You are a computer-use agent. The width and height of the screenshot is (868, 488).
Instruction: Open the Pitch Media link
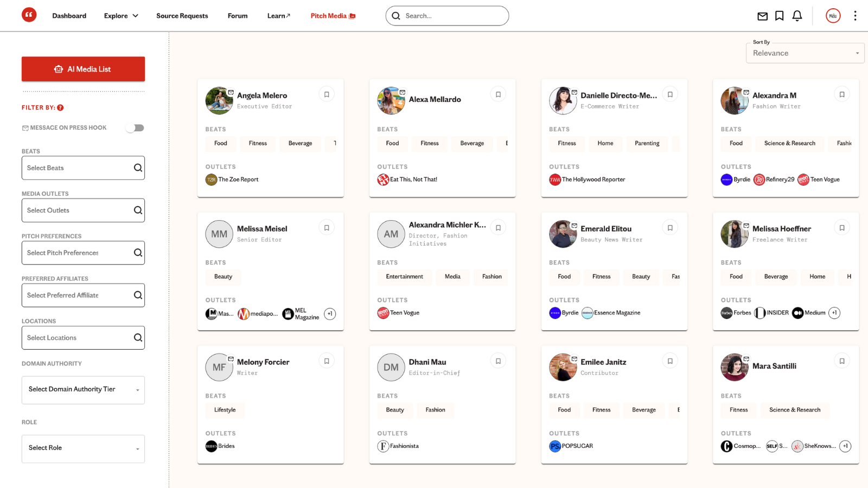click(x=333, y=16)
